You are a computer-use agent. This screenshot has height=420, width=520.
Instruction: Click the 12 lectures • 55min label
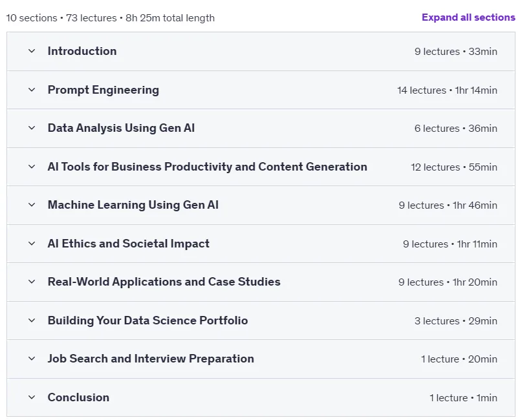(454, 167)
